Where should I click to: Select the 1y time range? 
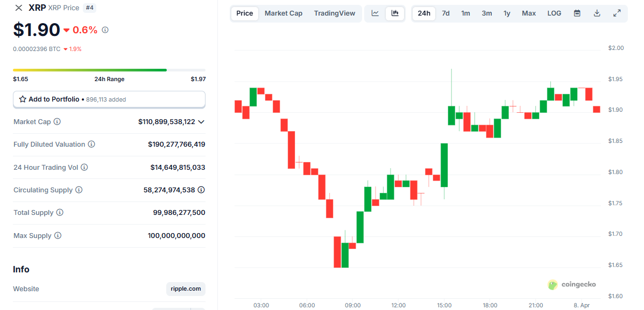click(x=507, y=13)
